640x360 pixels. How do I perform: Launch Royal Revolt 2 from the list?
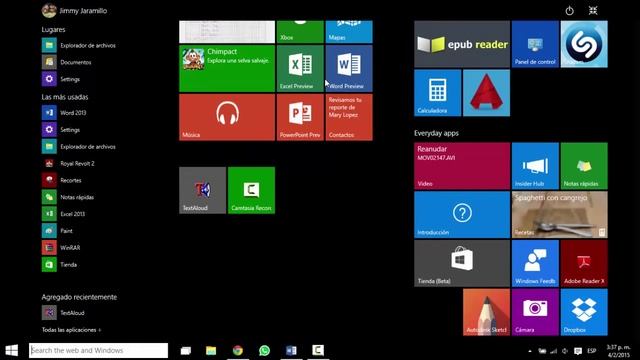(x=68, y=163)
